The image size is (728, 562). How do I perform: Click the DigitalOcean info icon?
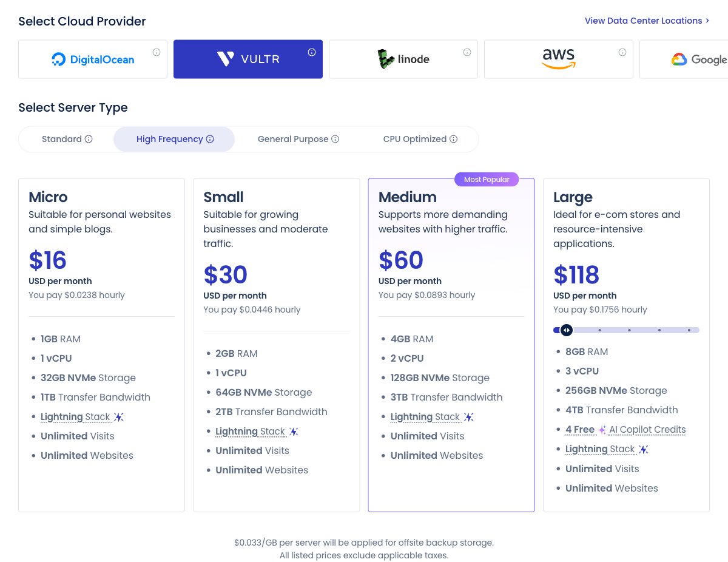click(x=157, y=52)
